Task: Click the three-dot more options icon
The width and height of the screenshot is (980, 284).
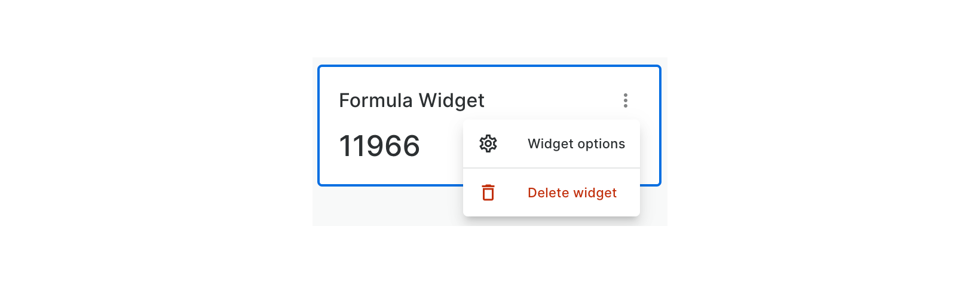Action: tap(625, 100)
